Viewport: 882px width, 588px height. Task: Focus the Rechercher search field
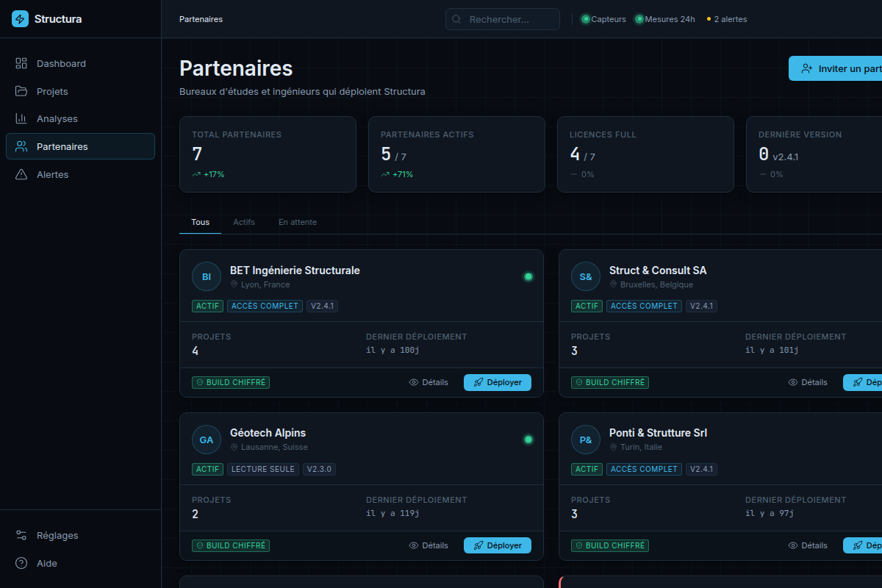pos(503,19)
